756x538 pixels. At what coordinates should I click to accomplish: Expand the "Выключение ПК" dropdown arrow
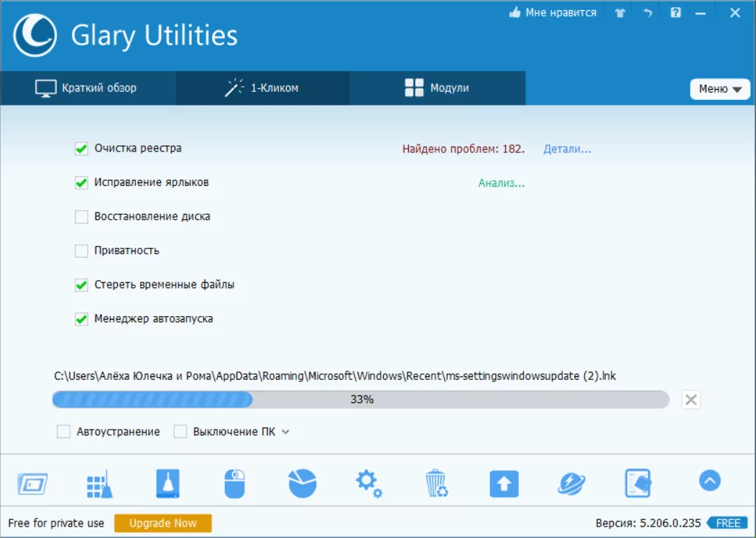click(285, 432)
